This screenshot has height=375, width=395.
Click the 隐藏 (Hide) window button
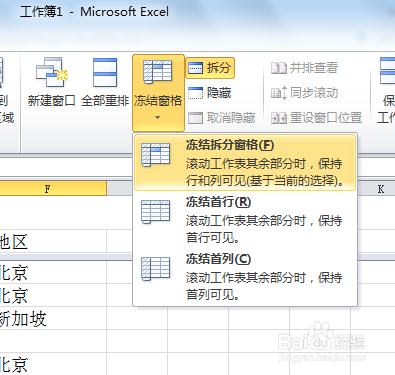click(210, 93)
